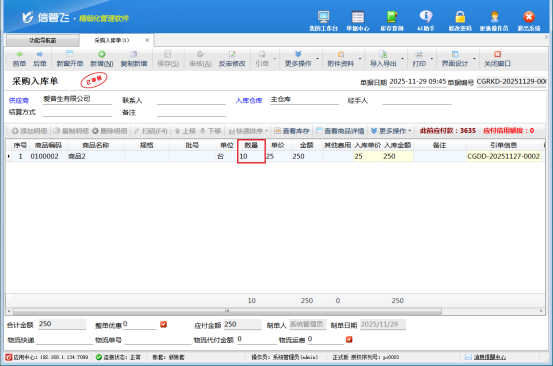Expand 更多操作 toolbar dropdown arrow

tap(317, 59)
